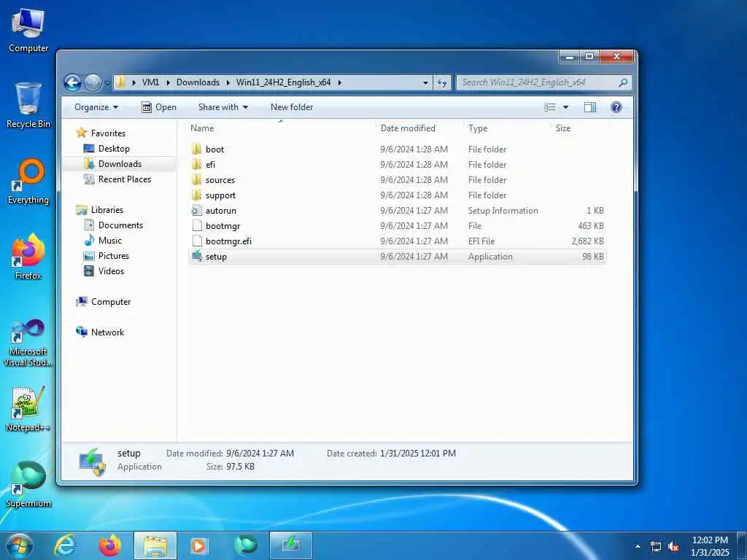The image size is (747, 560).
Task: Select the support folder
Action: click(x=398, y=195)
